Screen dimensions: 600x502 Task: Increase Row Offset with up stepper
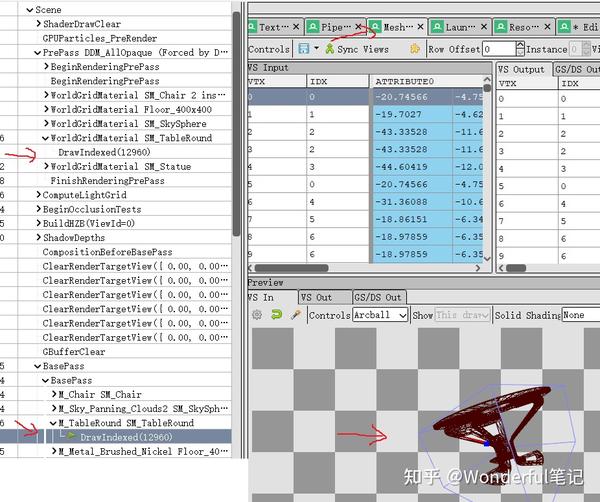(x=520, y=45)
